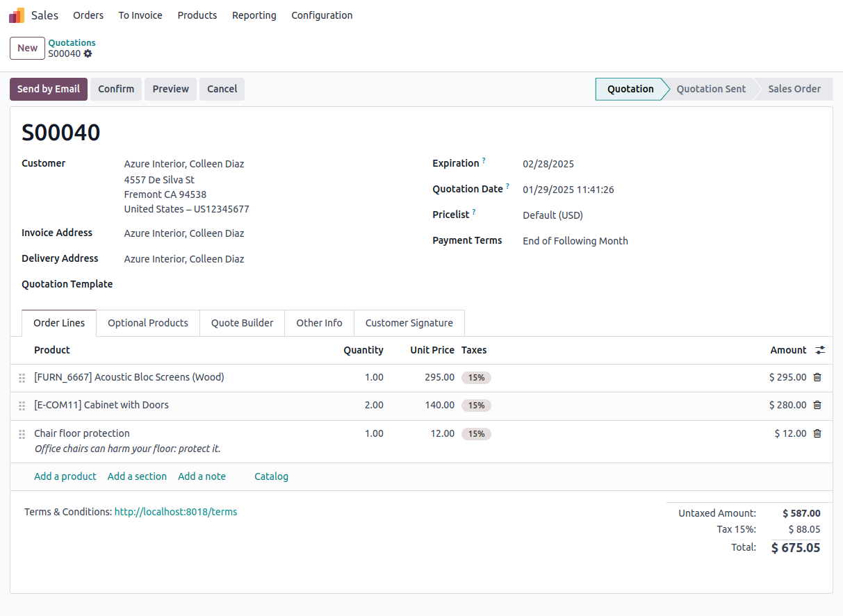Delete the Cabinet with Doors line
The image size is (843, 616).
click(817, 406)
